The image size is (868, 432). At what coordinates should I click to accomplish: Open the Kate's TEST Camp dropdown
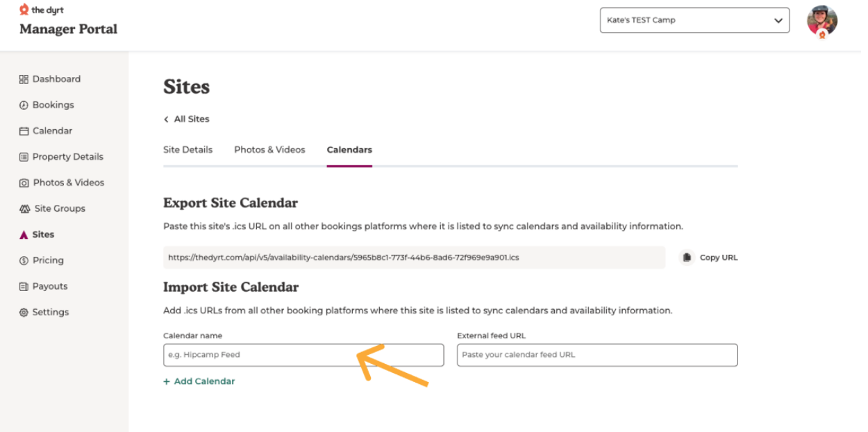pos(694,20)
